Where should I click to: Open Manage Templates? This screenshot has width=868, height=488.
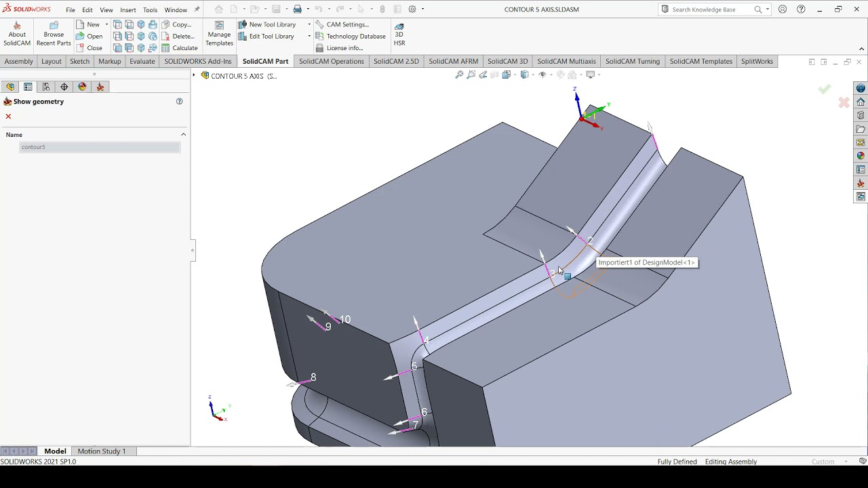point(219,34)
